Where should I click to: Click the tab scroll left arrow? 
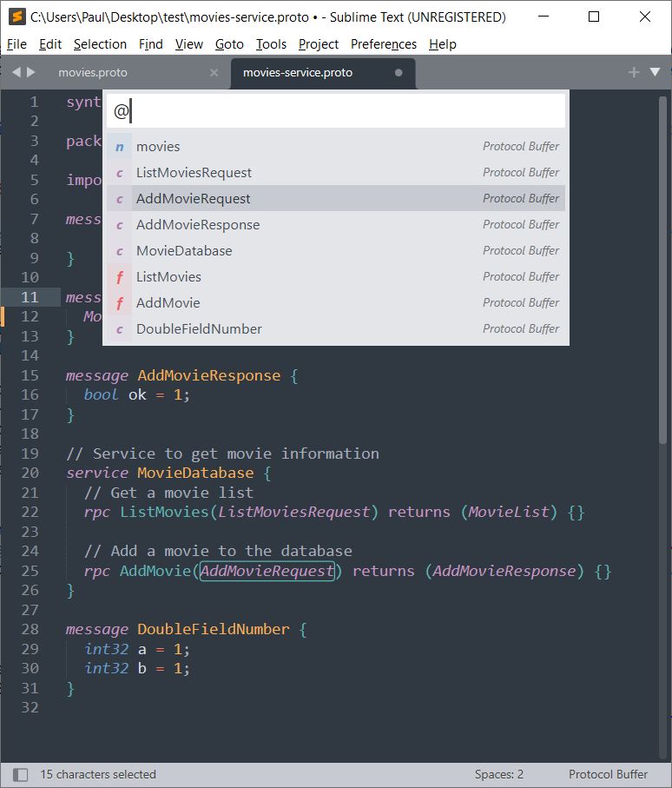pyautogui.click(x=16, y=72)
